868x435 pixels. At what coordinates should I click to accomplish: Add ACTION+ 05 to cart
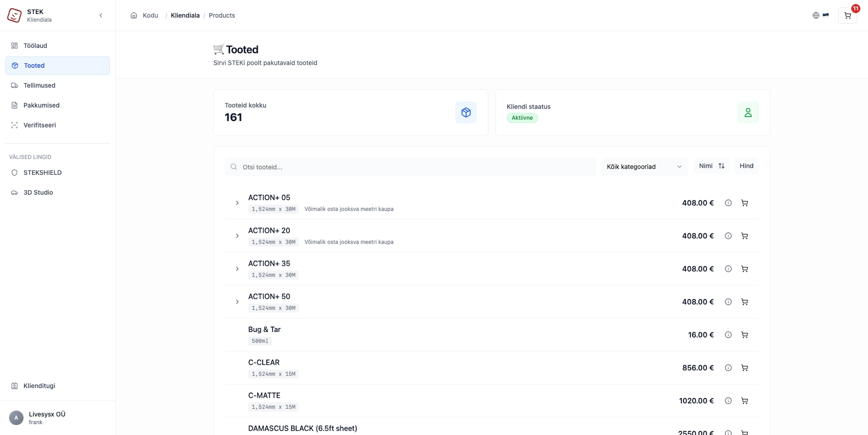point(745,203)
